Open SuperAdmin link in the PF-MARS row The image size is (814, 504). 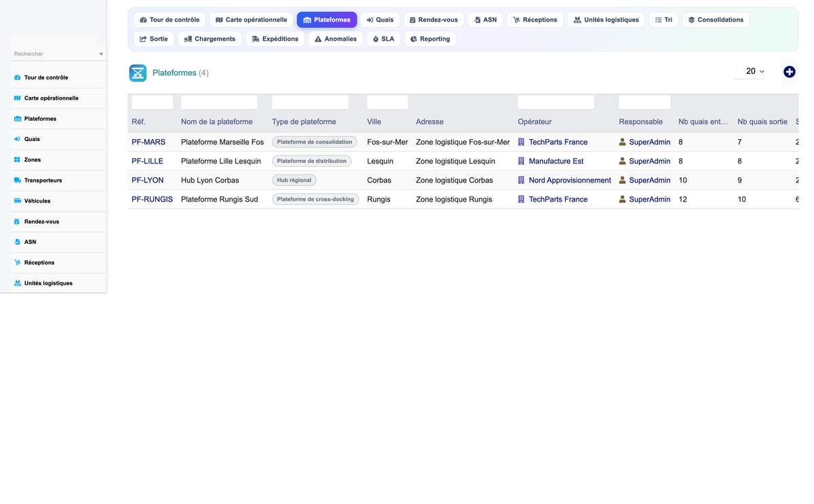[650, 142]
